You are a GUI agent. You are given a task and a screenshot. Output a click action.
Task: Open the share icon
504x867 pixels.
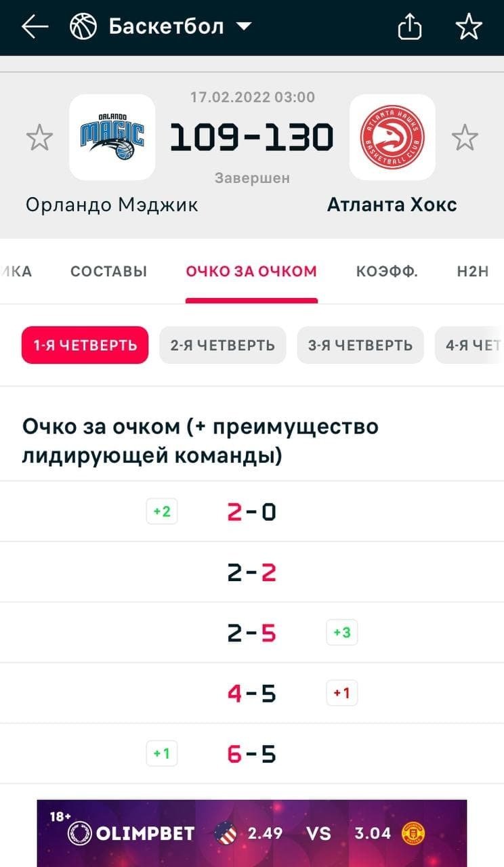(409, 27)
